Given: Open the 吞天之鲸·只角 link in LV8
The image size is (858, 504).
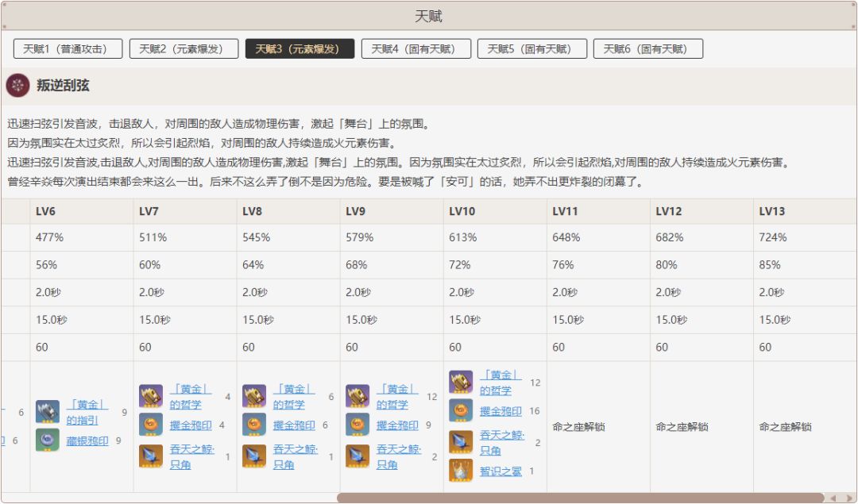Looking at the screenshot, I should click(x=296, y=457).
